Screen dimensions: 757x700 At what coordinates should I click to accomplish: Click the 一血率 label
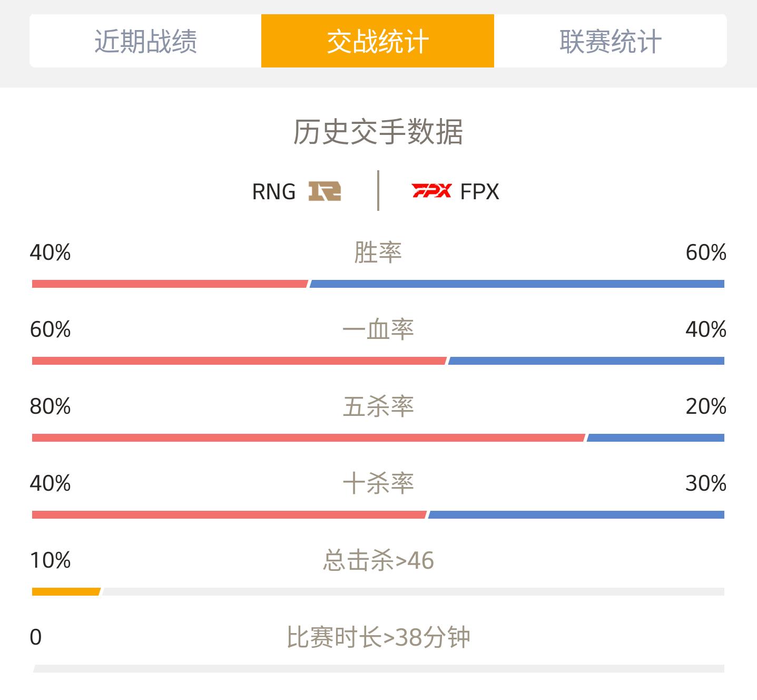(x=378, y=329)
